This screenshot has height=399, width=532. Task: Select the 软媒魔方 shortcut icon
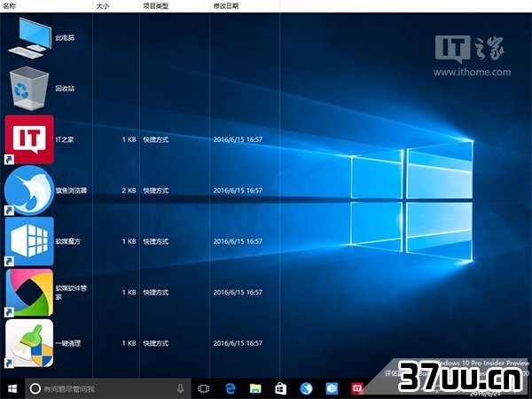(29, 241)
